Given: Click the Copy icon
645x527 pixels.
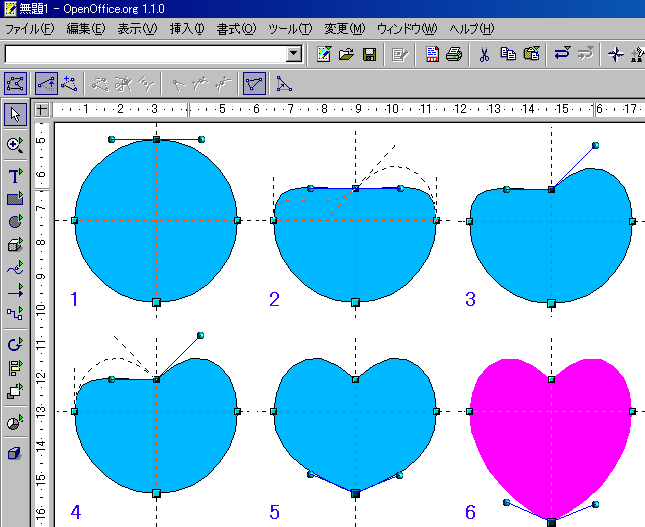Looking at the screenshot, I should click(508, 54).
